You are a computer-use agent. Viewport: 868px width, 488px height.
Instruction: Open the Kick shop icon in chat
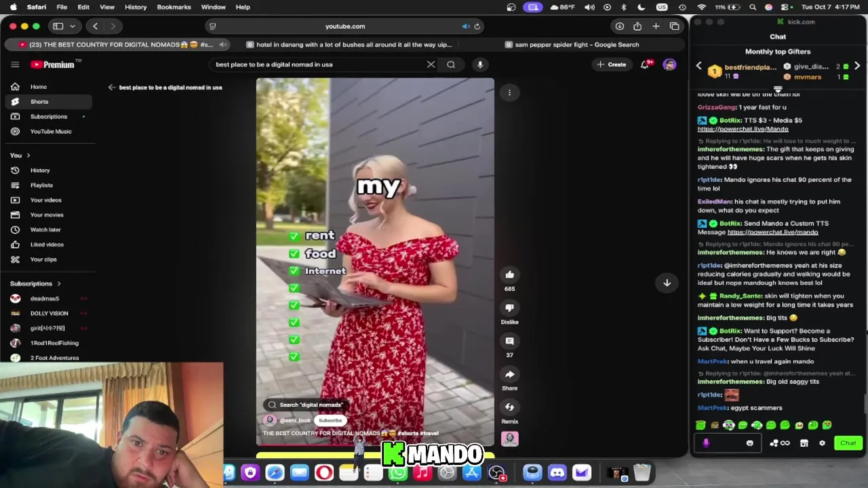click(804, 443)
